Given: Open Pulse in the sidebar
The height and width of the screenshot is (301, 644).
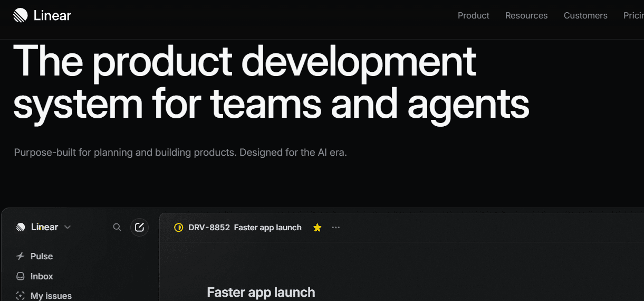Looking at the screenshot, I should [x=42, y=256].
